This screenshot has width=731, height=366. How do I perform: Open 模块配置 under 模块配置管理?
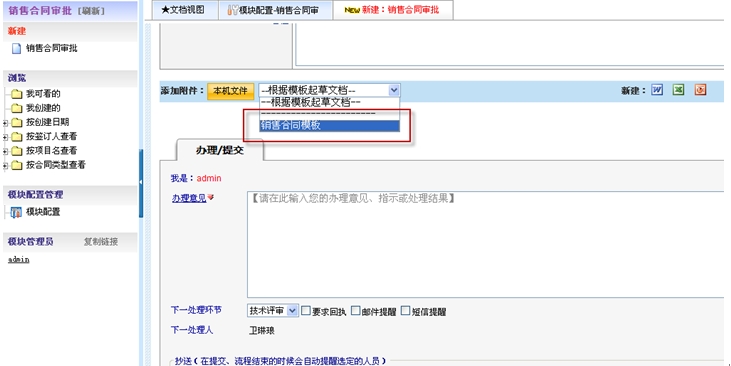[43, 212]
